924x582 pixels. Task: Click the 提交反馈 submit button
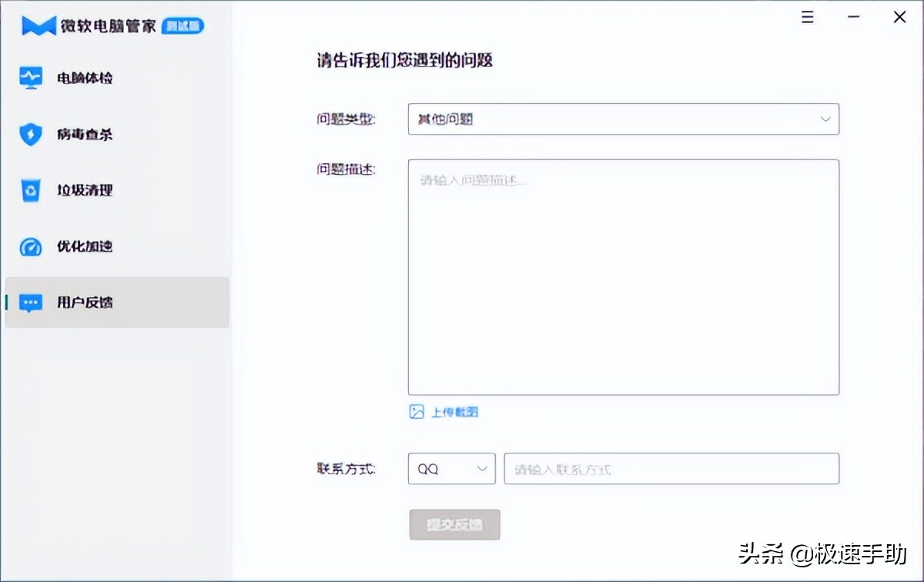[x=454, y=524]
